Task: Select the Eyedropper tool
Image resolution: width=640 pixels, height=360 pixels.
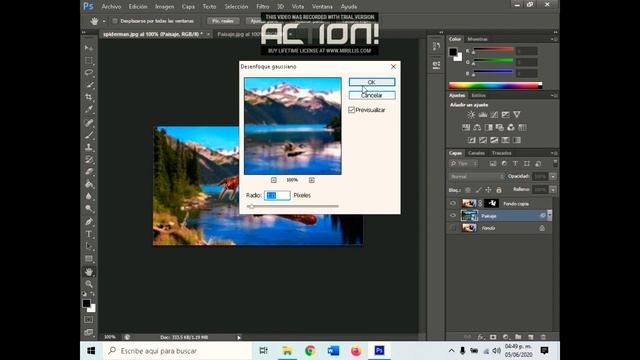Action: pyautogui.click(x=89, y=109)
